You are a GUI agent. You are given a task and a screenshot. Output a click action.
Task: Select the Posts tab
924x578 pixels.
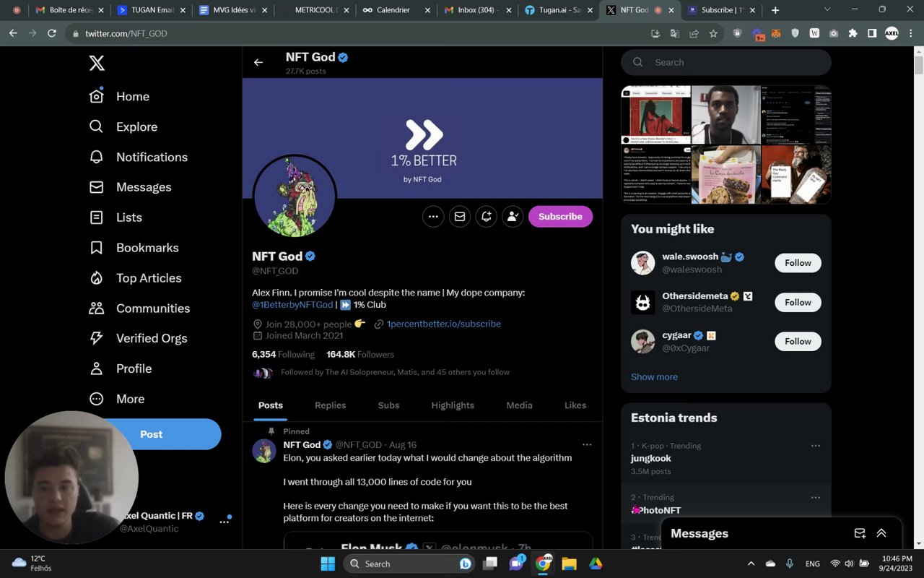[271, 405]
